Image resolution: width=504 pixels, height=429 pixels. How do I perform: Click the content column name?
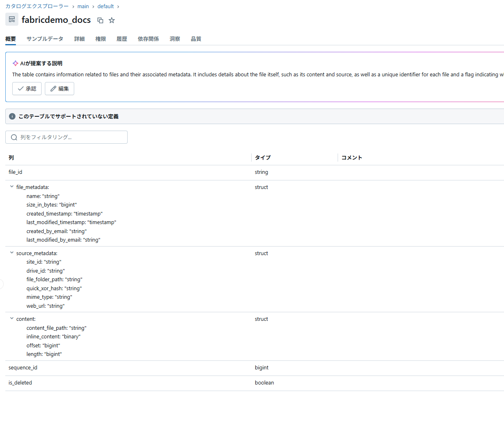[26, 319]
